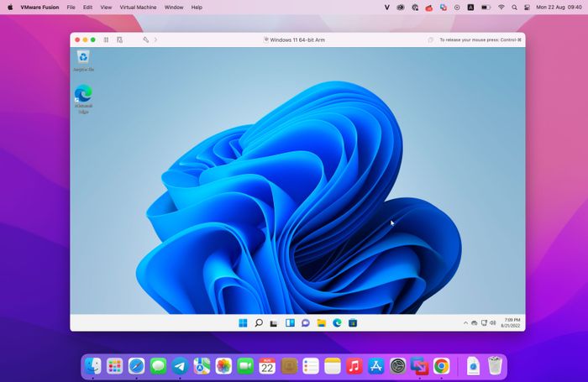The height and width of the screenshot is (382, 588).
Task: Open Control Center in menu bar
Action: click(x=527, y=7)
